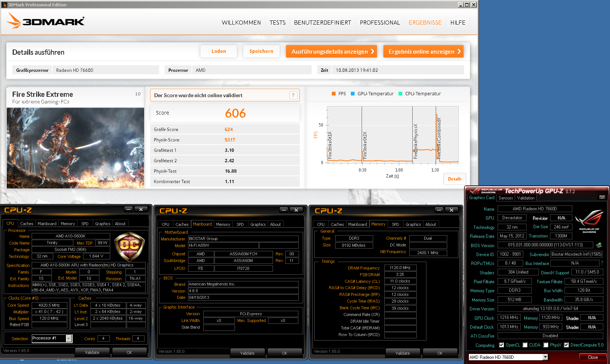610x364 pixels.
Task: Minimize the 3DMark Professional window
Action: [x=461, y=5]
